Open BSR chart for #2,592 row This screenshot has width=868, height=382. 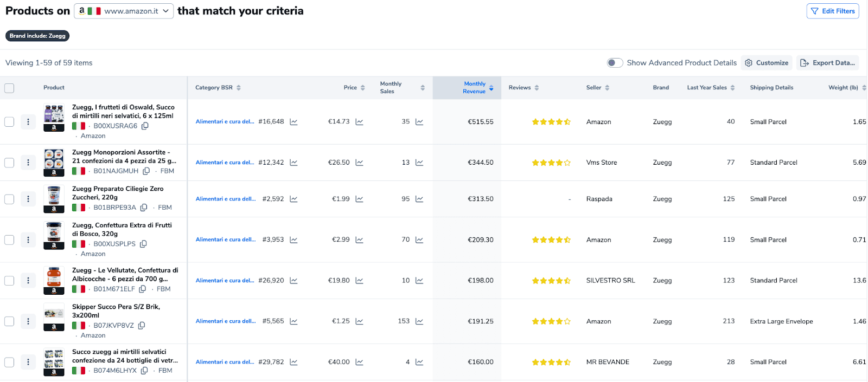point(293,199)
